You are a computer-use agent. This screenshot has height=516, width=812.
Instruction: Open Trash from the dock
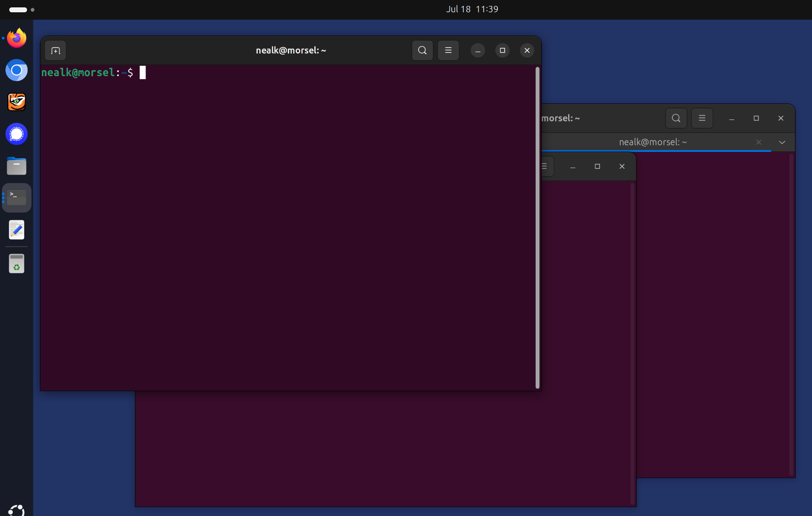17,264
